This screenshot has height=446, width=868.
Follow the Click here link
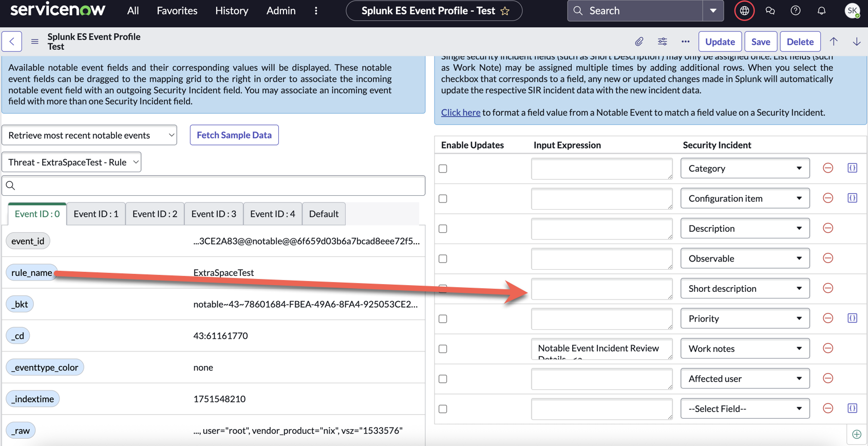click(x=461, y=113)
